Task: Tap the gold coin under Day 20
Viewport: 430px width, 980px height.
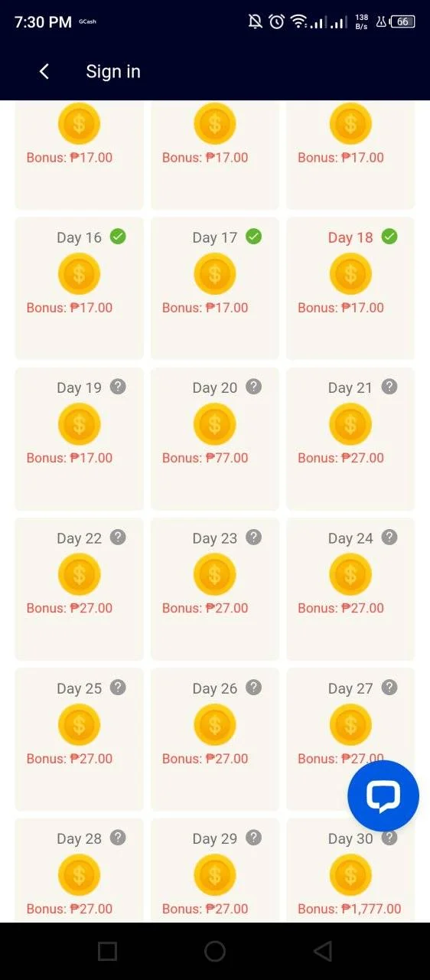Action: [x=215, y=424]
